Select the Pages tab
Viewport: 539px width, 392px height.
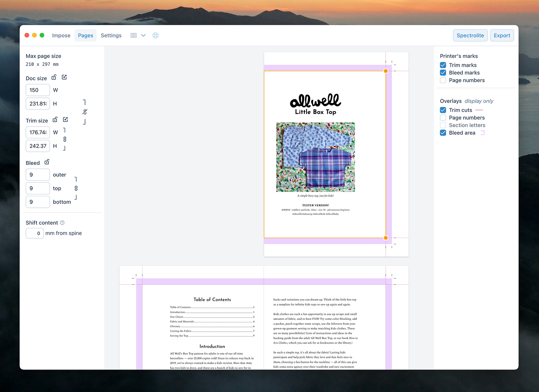(x=86, y=36)
